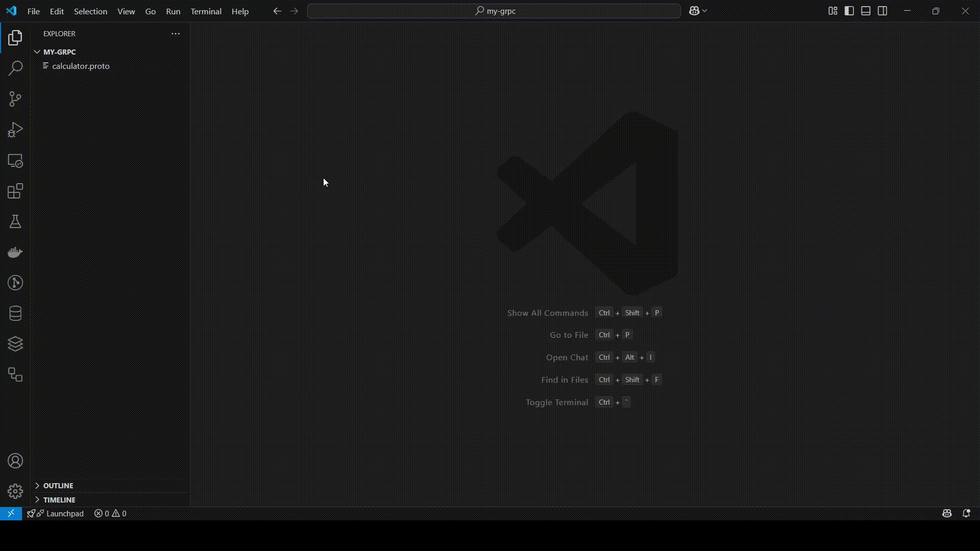Click the VS Code logo icon in title bar

[11, 11]
